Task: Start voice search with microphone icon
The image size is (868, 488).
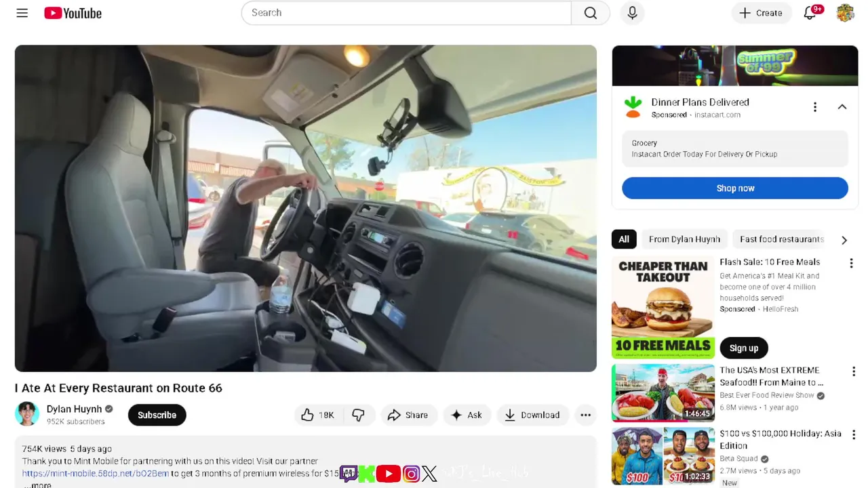Action: (x=632, y=13)
